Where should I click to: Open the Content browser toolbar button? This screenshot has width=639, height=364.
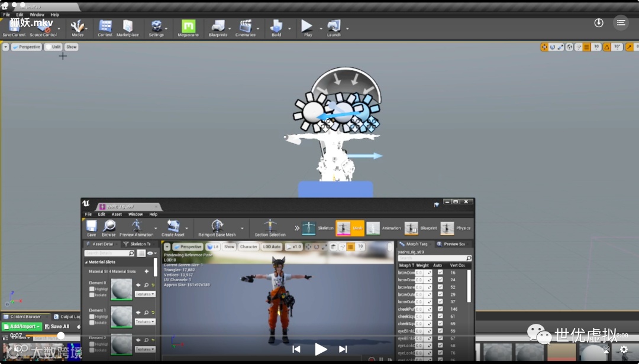click(105, 28)
